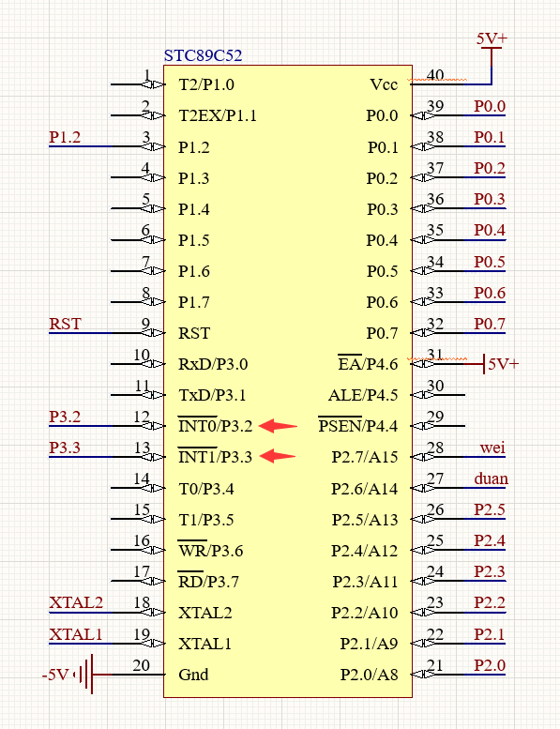
Task: Click the P0.0 net label on the right
Action: coord(490,106)
